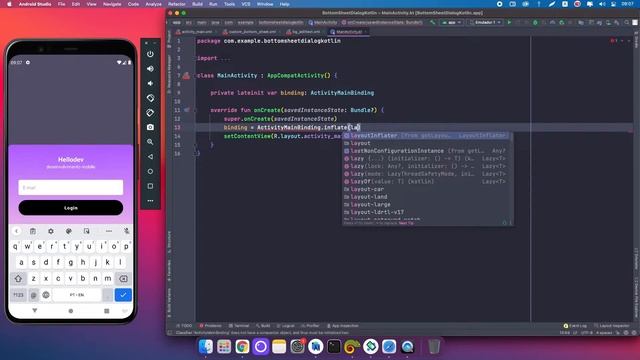Open the Tools menu
This screenshot has height=360, width=640.
click(229, 4)
